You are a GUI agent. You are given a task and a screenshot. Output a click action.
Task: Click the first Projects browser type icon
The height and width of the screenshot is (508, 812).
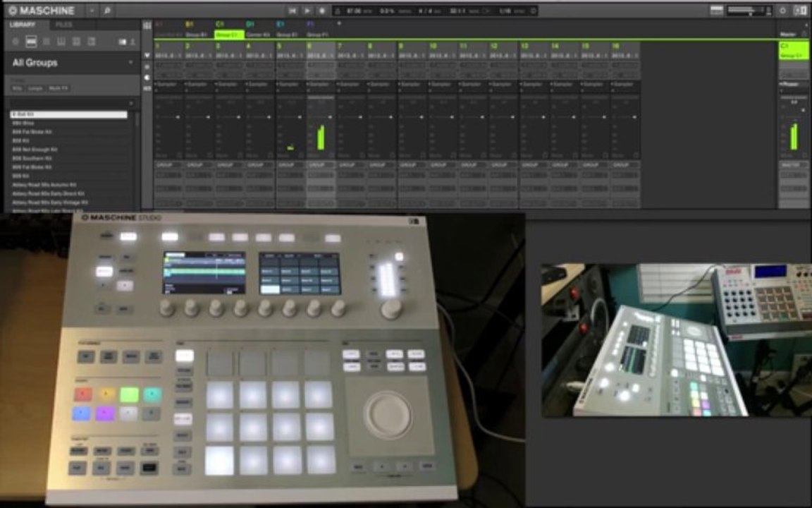16,42
